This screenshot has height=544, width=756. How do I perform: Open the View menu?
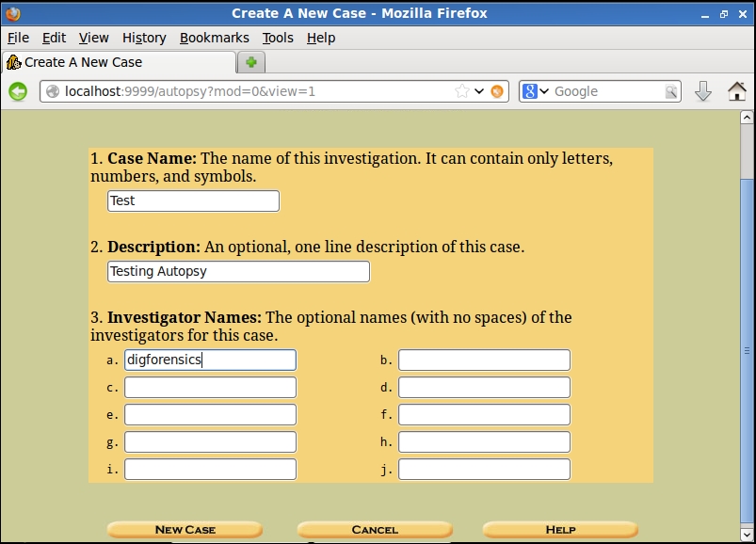[93, 38]
